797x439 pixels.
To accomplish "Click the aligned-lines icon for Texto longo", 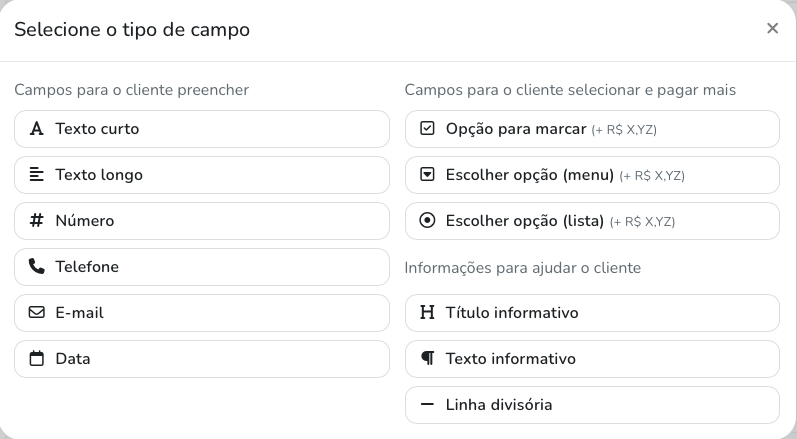I will point(37,175).
